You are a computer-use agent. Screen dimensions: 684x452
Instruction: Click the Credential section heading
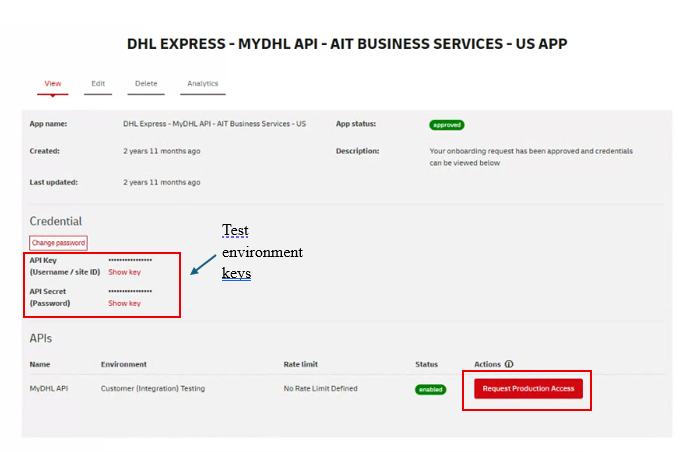56,221
